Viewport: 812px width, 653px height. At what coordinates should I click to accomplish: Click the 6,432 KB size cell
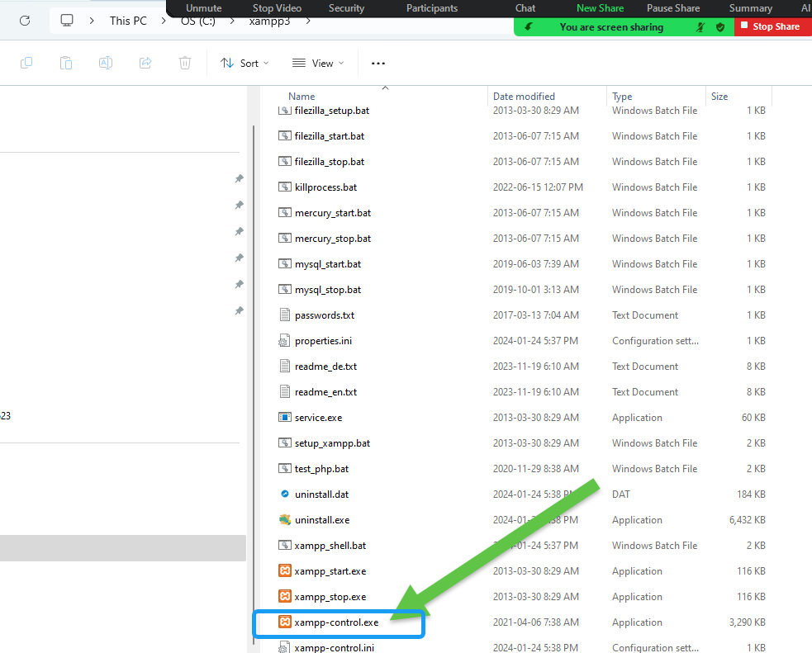747,519
